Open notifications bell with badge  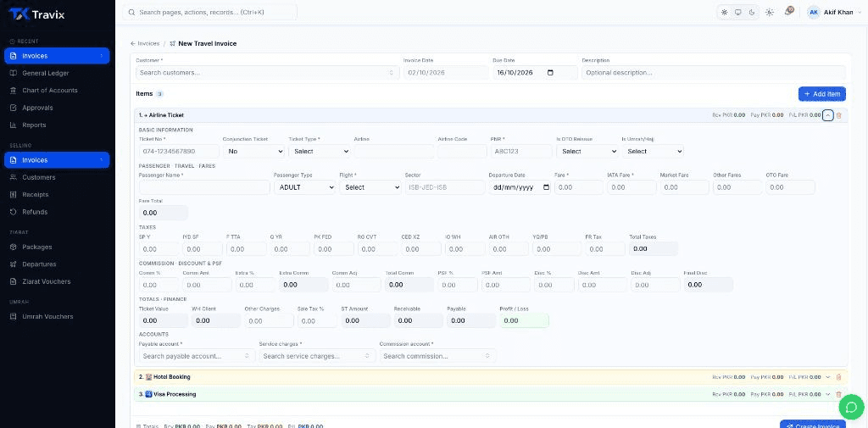789,12
